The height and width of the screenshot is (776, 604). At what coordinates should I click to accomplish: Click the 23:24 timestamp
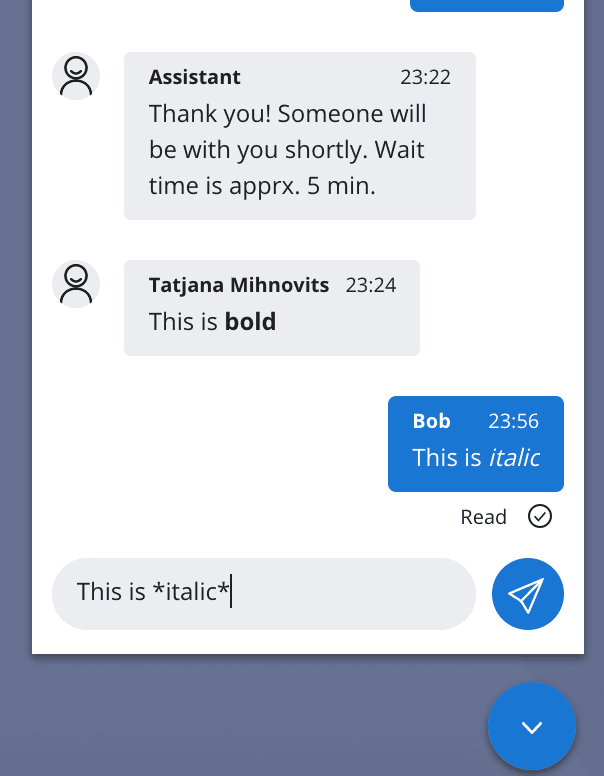point(371,285)
